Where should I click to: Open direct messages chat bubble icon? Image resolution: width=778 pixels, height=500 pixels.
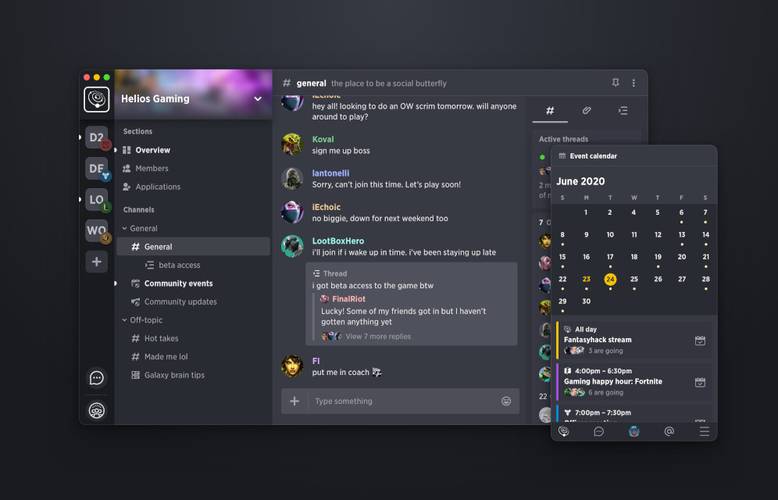[96, 378]
